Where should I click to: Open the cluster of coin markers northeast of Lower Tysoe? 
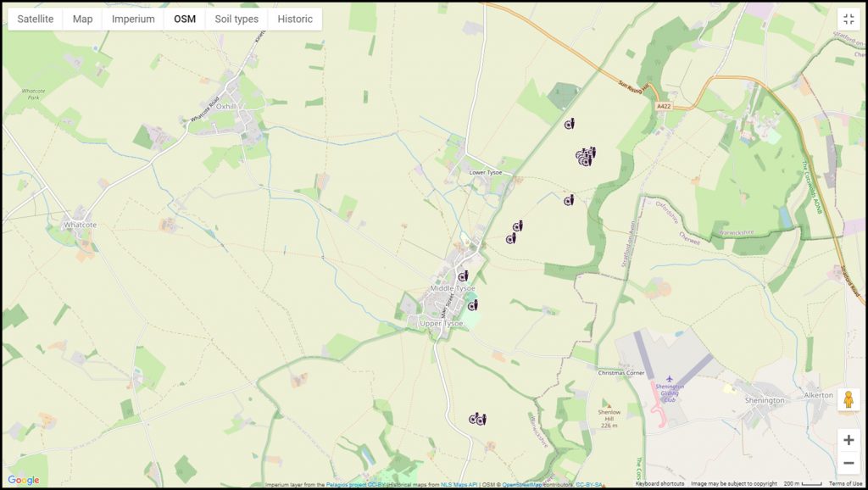pos(585,155)
